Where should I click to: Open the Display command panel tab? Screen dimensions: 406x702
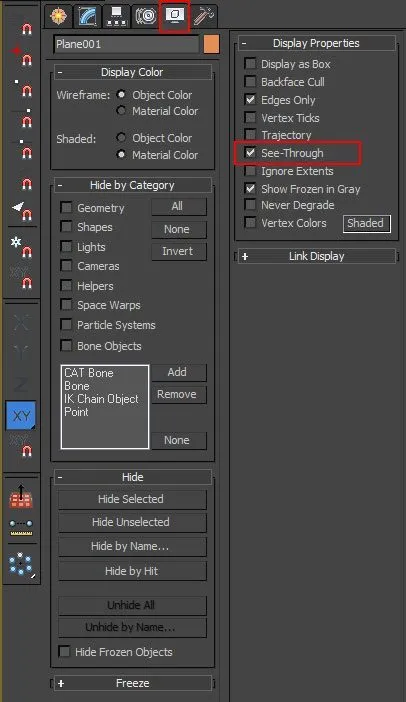tap(175, 16)
